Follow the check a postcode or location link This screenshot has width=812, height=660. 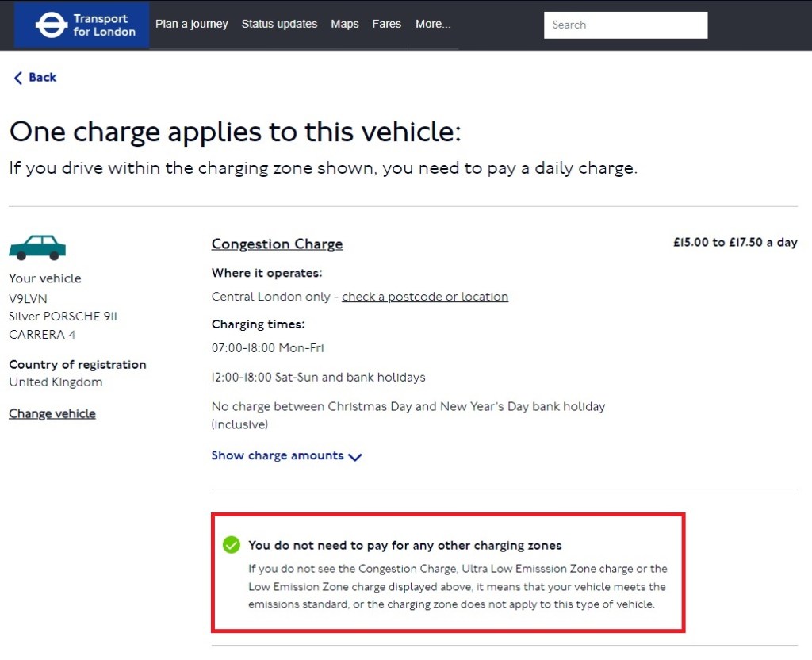425,297
